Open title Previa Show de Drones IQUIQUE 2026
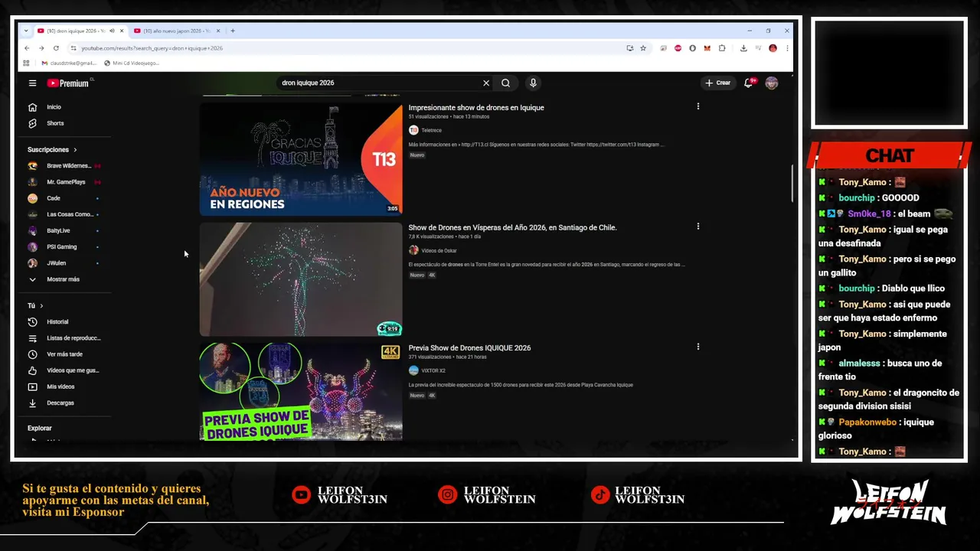Image resolution: width=980 pixels, height=551 pixels. point(469,348)
